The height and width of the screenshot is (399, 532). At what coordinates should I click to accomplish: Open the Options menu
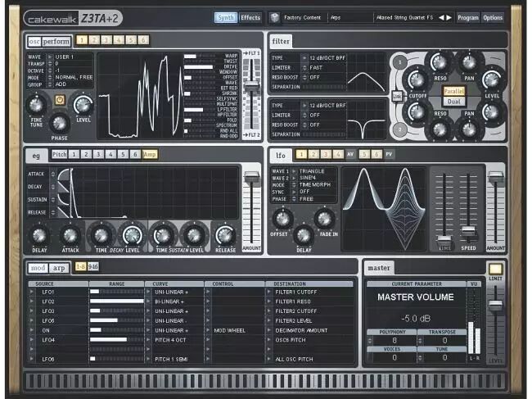pos(493,18)
